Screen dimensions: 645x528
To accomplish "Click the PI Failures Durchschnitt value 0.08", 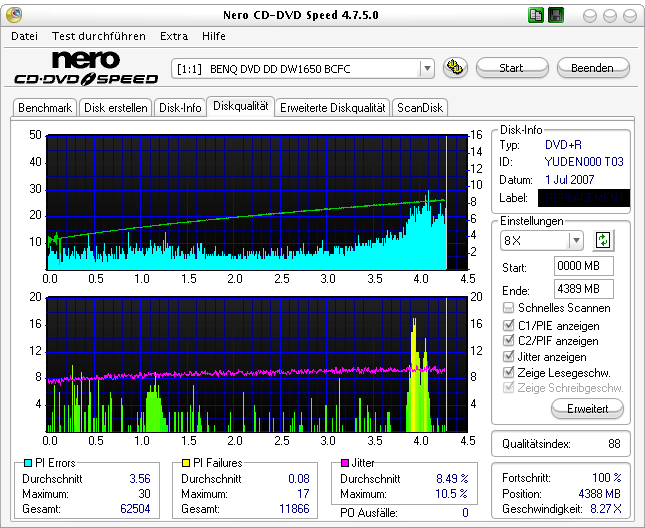I will pyautogui.click(x=299, y=479).
